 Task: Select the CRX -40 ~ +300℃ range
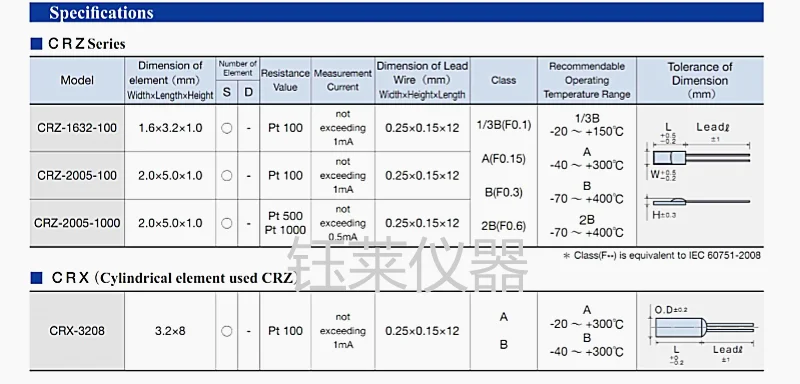587,351
